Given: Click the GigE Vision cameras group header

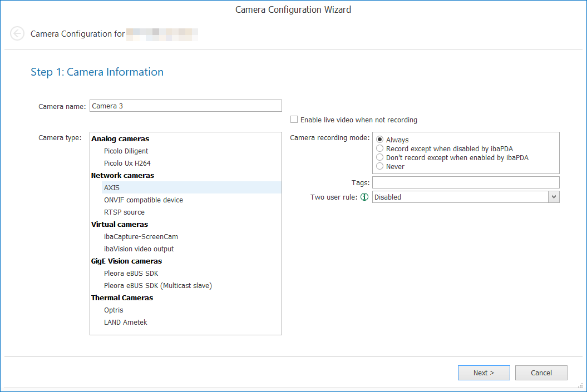Looking at the screenshot, I should [x=126, y=261].
